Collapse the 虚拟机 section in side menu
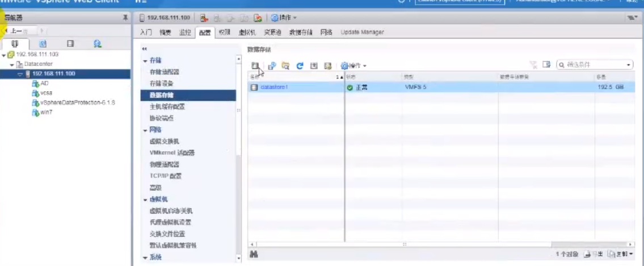The image size is (644, 266). pyautogui.click(x=145, y=200)
